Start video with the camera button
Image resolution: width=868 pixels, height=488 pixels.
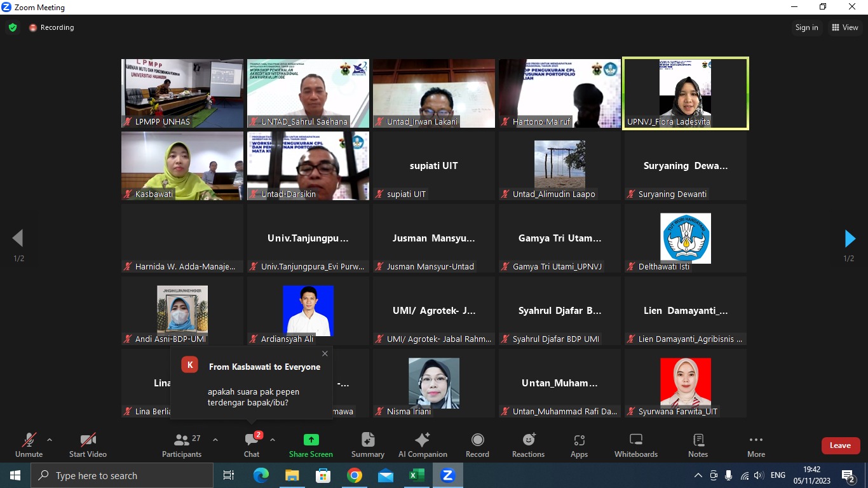[88, 445]
